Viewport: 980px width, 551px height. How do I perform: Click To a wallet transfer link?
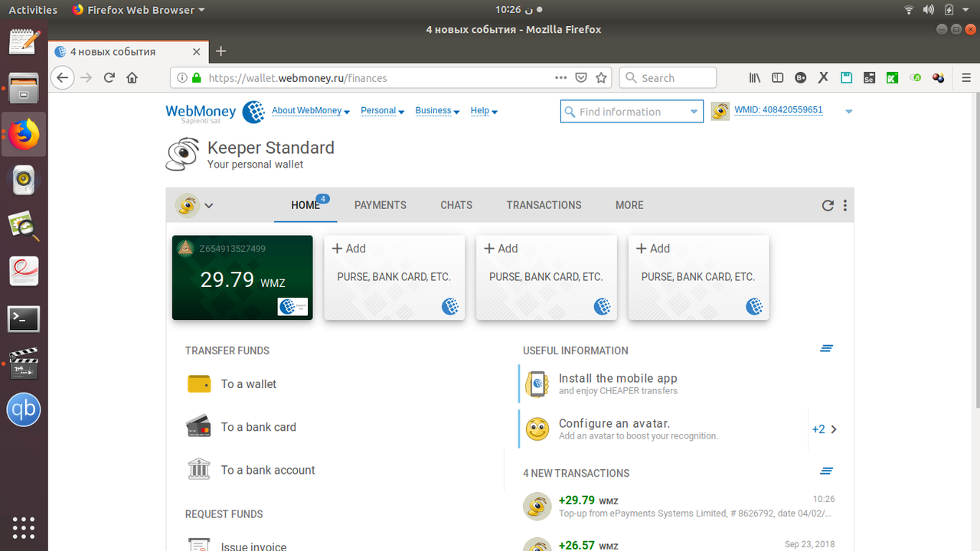tap(249, 384)
